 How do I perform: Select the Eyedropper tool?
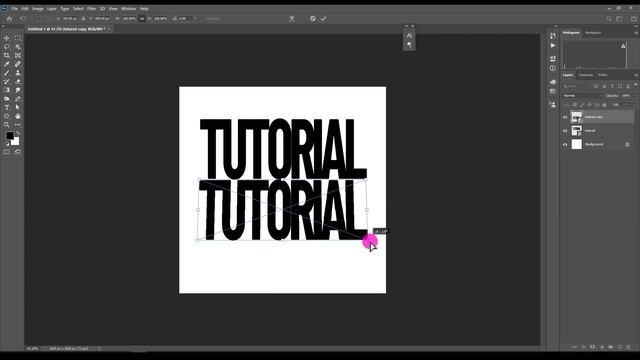[x=7, y=64]
